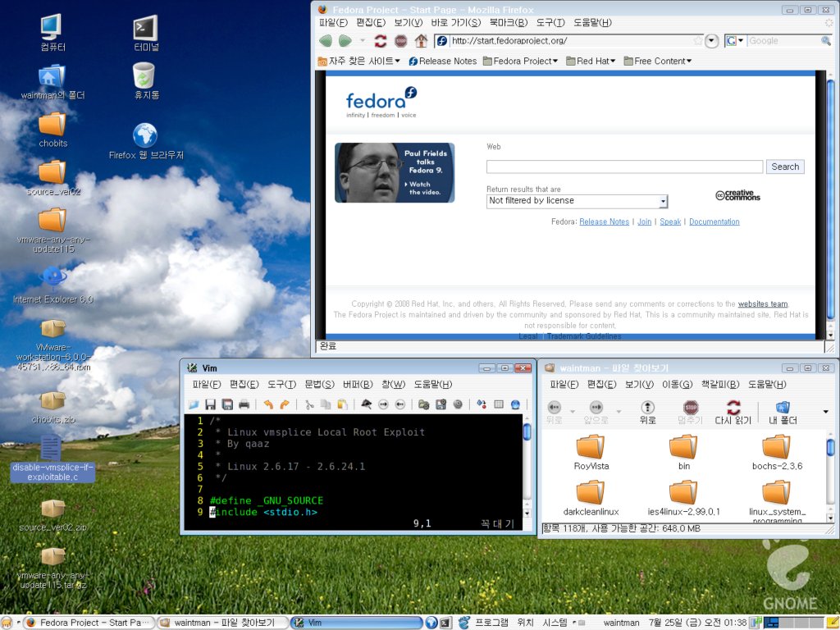Open home folder in file browser toolbar
This screenshot has height=630, width=840.
point(783,413)
